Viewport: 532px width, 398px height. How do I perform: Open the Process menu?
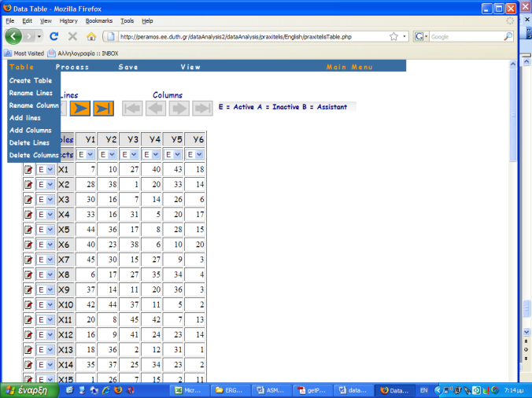[x=72, y=67]
